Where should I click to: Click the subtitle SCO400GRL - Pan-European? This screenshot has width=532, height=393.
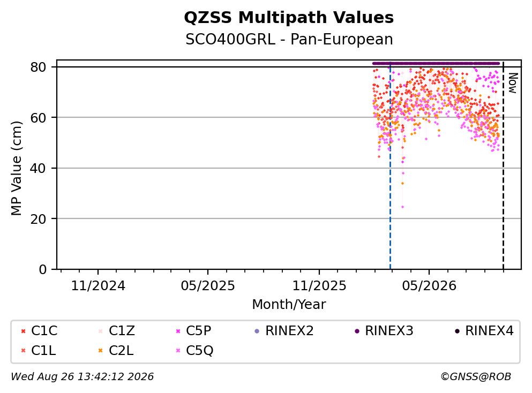[289, 39]
